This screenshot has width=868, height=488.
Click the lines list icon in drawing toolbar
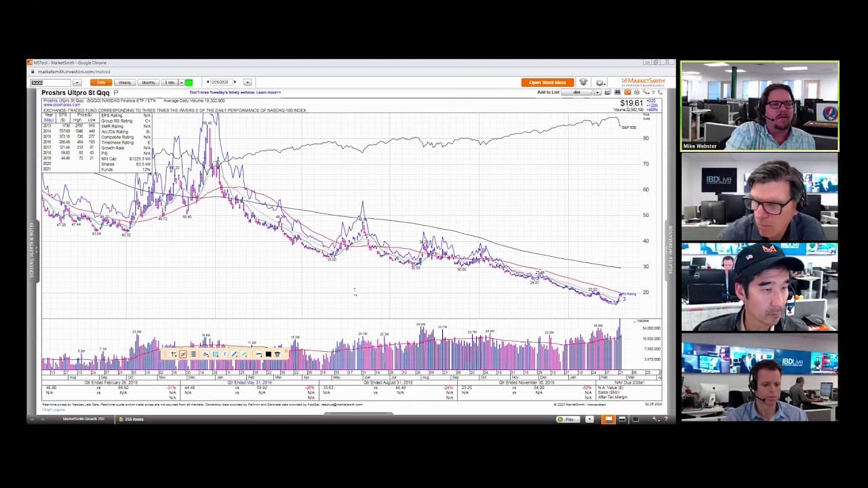[193, 354]
